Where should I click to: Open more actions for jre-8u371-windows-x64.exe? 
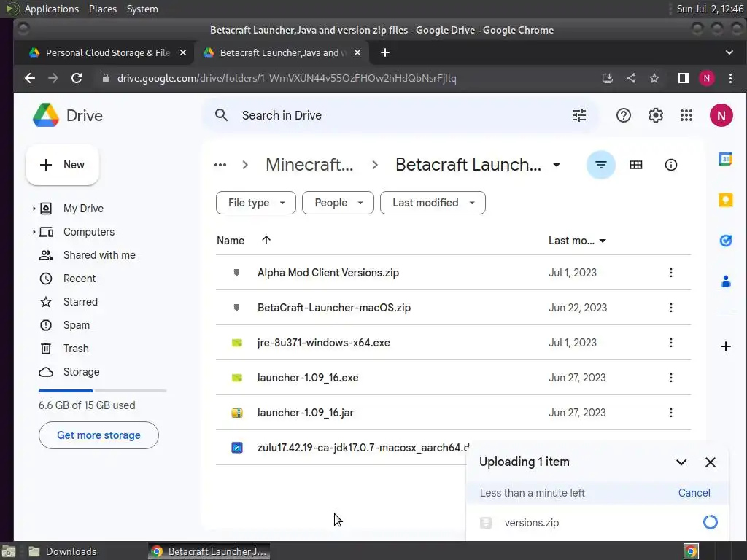tap(671, 343)
